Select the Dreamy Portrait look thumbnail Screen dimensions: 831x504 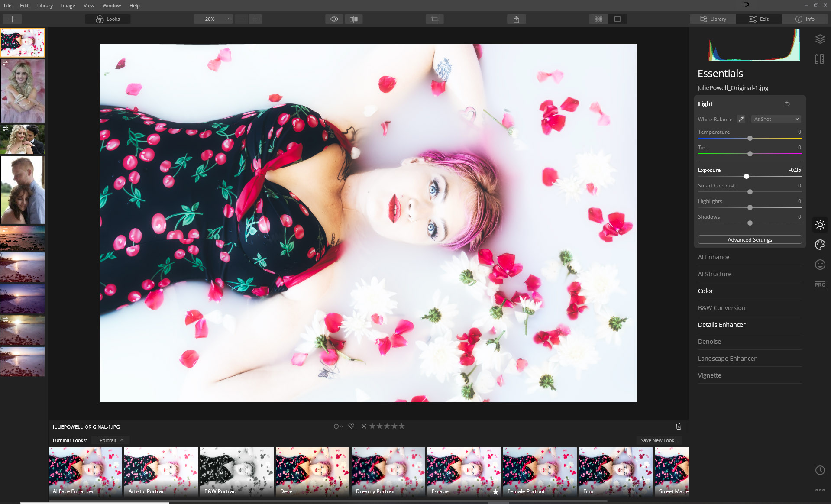tap(388, 472)
